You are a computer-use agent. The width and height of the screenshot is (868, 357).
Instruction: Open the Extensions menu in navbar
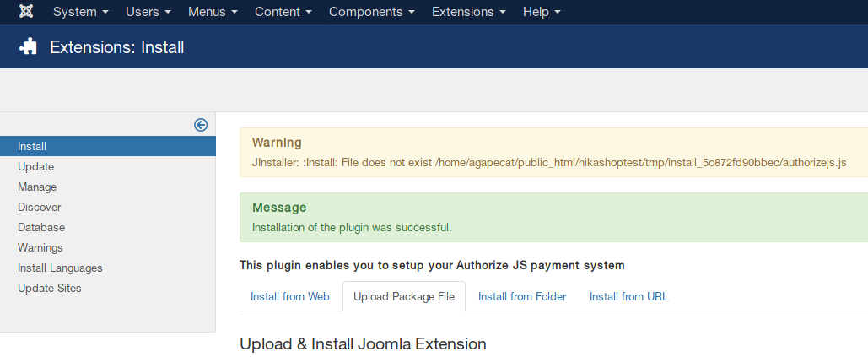pos(469,12)
